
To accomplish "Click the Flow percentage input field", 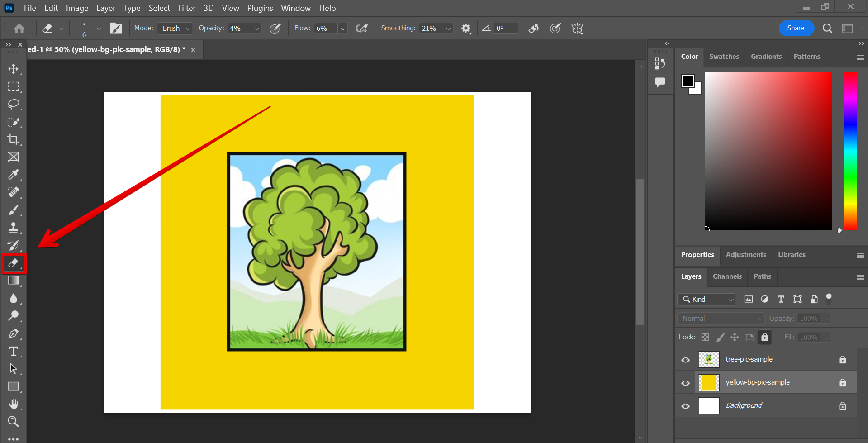I will pyautogui.click(x=325, y=29).
